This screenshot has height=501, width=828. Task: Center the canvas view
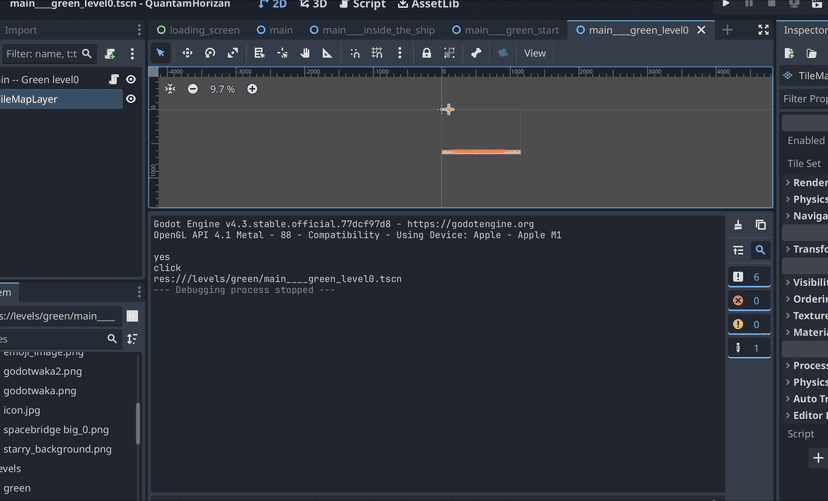pos(171,89)
